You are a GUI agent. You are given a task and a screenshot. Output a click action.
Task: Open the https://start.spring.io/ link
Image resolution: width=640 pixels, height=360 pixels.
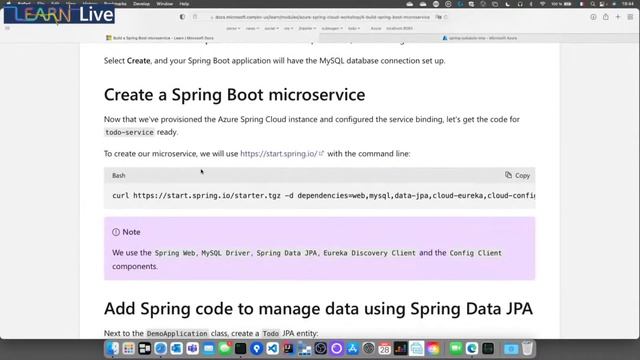tap(282, 153)
